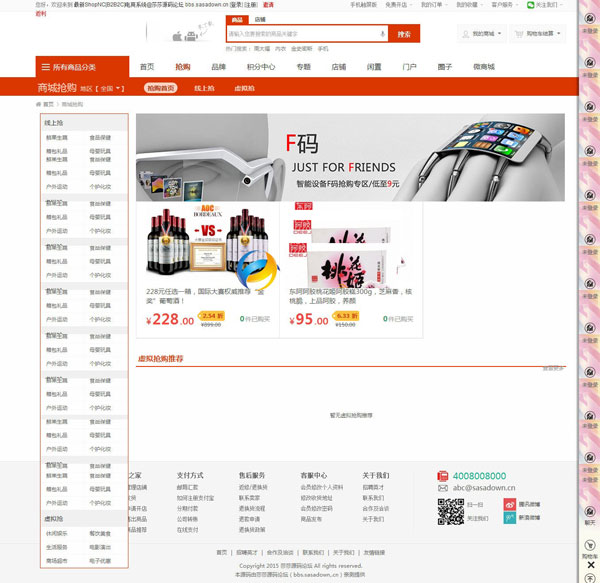Open the F码 JUST FOR FRIENDS banner
600x583 pixels.
point(350,157)
